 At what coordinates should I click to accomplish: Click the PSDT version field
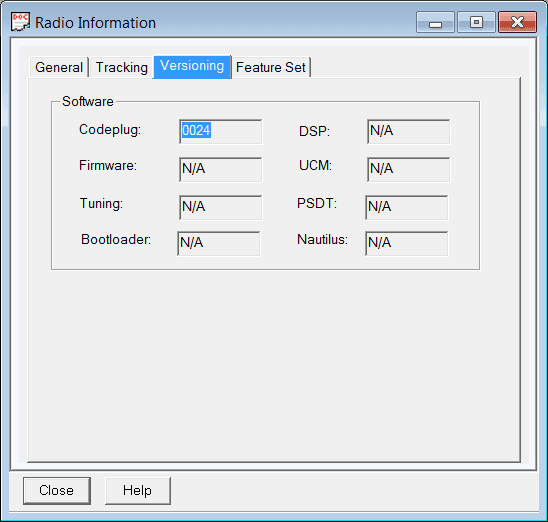(x=406, y=207)
